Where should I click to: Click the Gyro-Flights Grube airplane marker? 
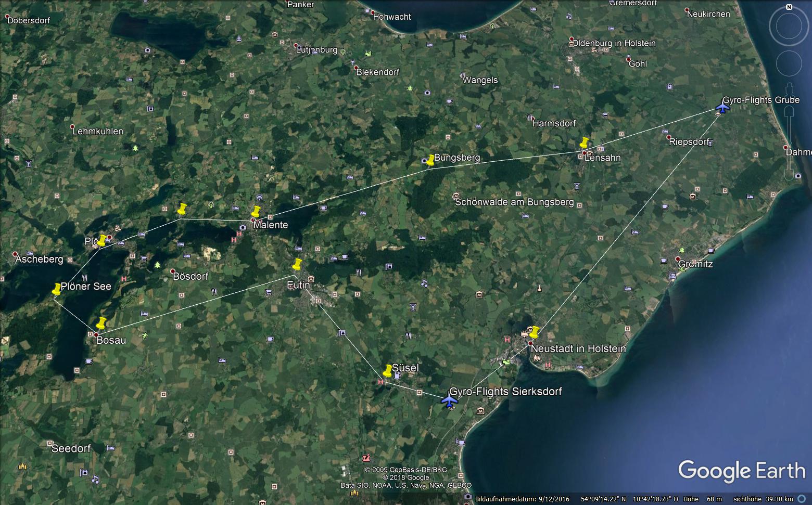(722, 108)
